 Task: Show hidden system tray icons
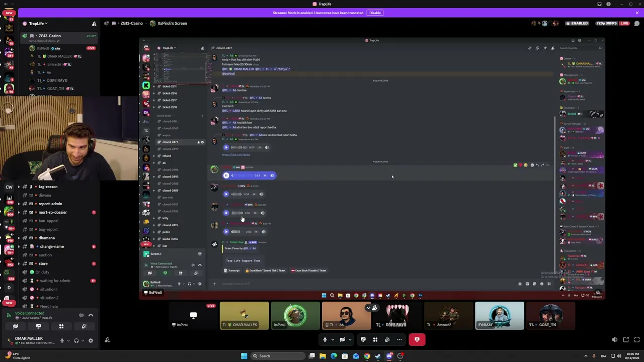pos(586,356)
